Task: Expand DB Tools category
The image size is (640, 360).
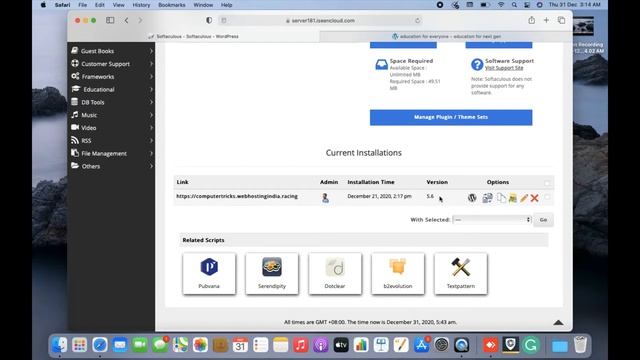Action: [112, 102]
